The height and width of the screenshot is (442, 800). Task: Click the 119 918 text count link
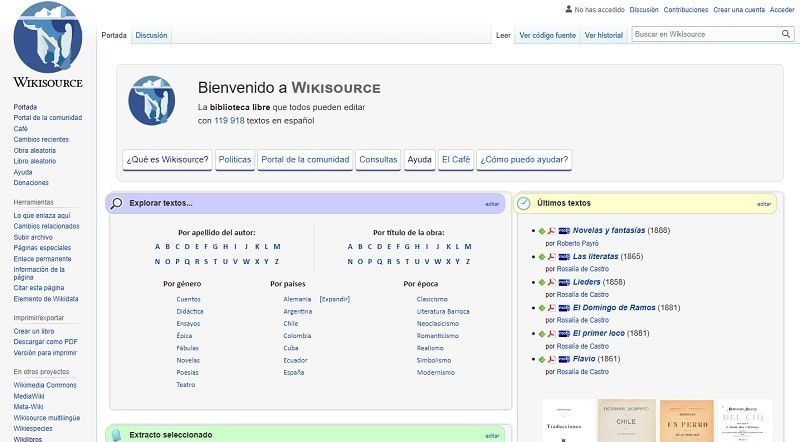tap(229, 120)
